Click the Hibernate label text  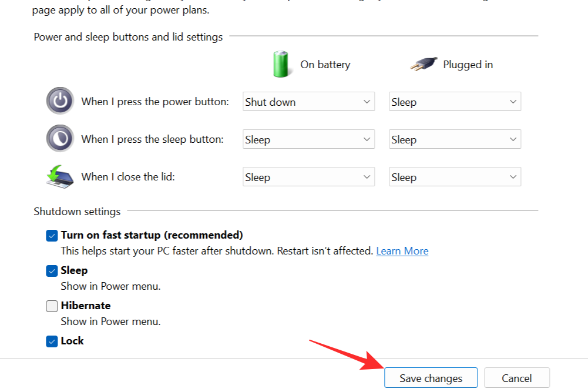(86, 306)
